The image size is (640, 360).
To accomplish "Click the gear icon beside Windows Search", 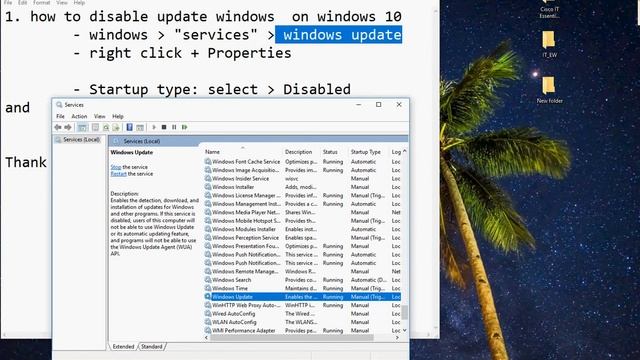I will 208,280.
